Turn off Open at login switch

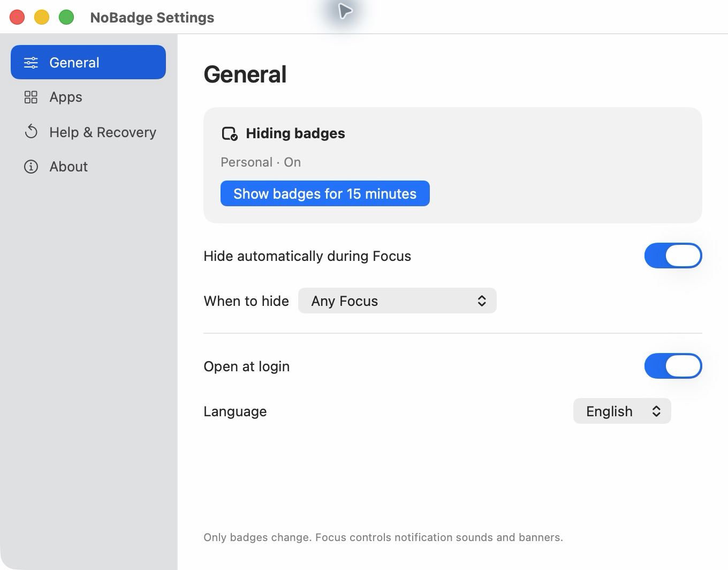(x=673, y=366)
